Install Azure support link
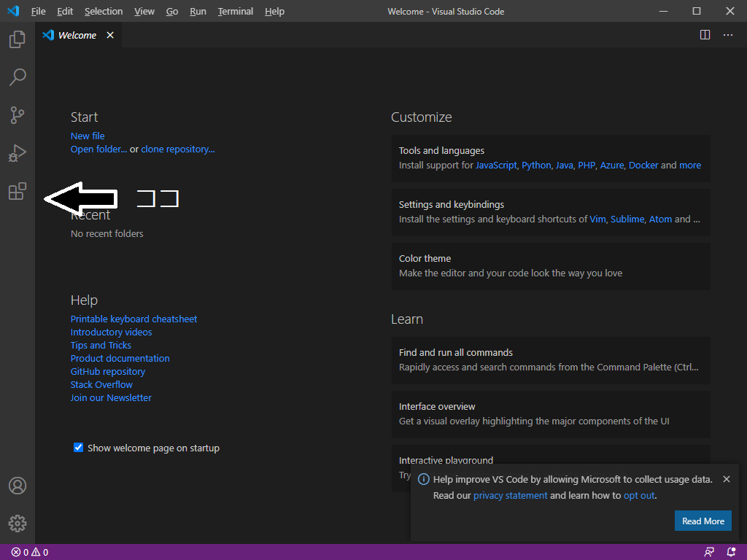 pos(612,166)
